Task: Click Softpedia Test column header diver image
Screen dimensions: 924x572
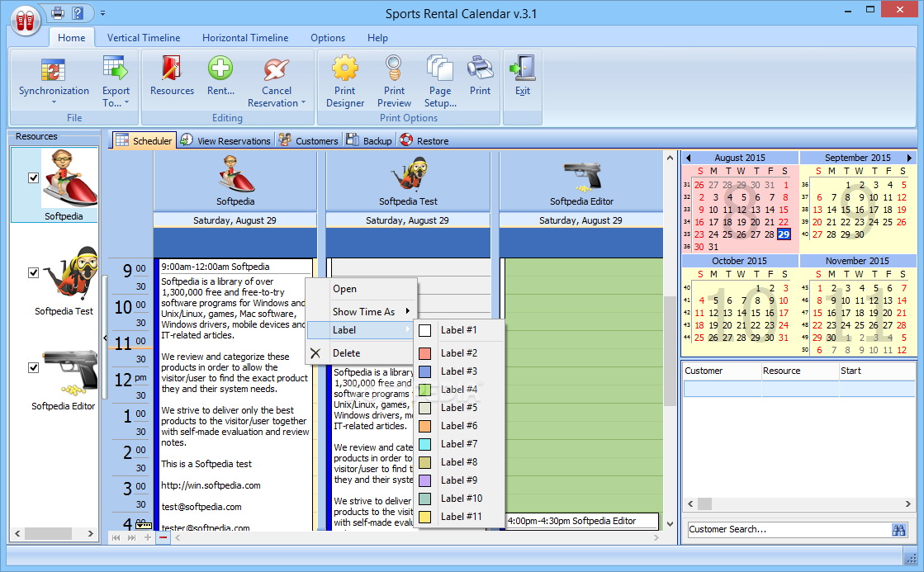Action: pyautogui.click(x=410, y=173)
